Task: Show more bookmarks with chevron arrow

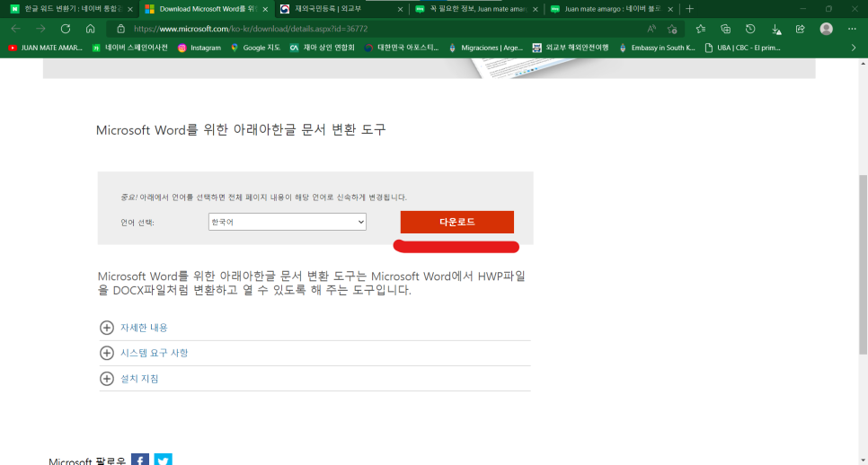Action: pyautogui.click(x=854, y=48)
